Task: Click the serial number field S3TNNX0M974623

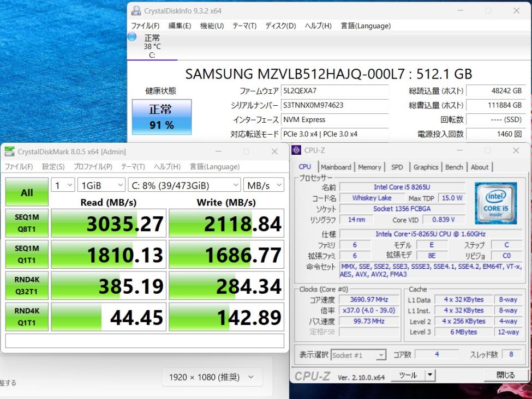Action: (x=334, y=105)
